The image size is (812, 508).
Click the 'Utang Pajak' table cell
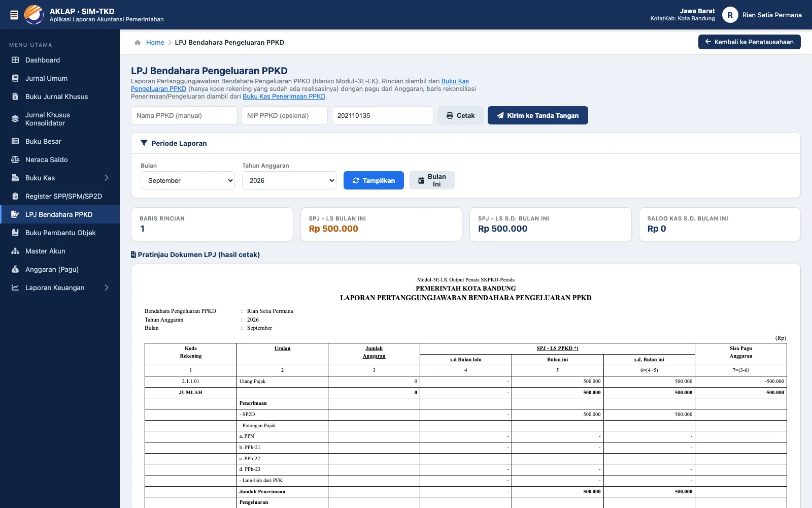(282, 382)
